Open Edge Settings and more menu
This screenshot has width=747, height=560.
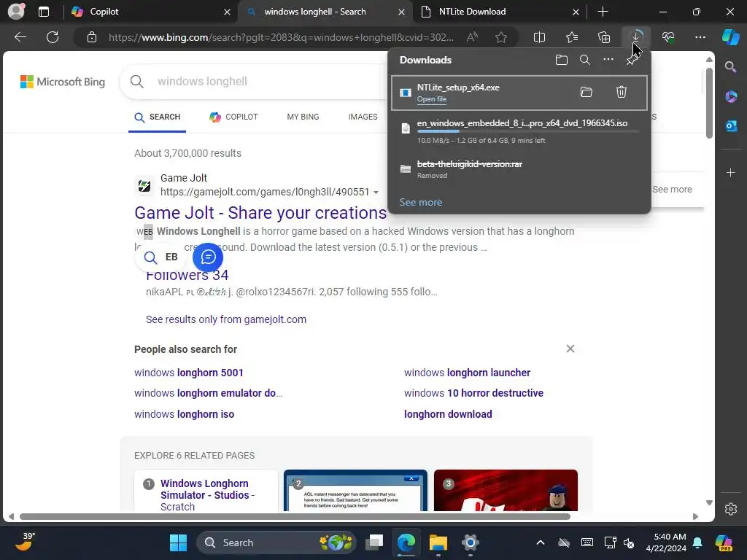[x=700, y=37]
